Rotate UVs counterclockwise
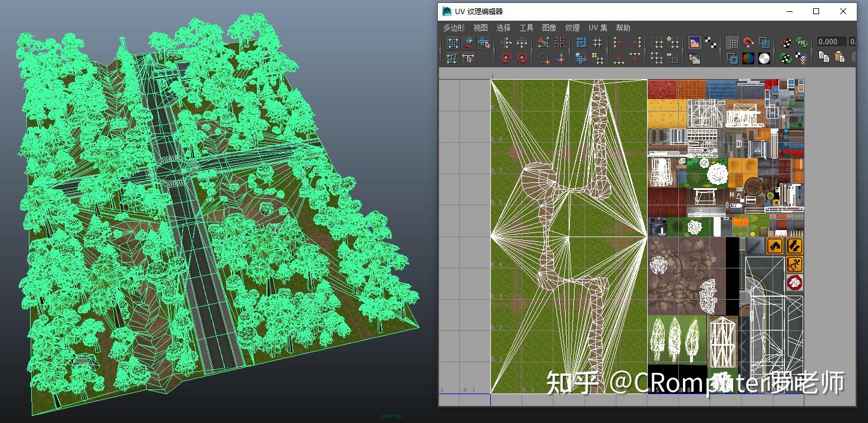 (x=506, y=58)
